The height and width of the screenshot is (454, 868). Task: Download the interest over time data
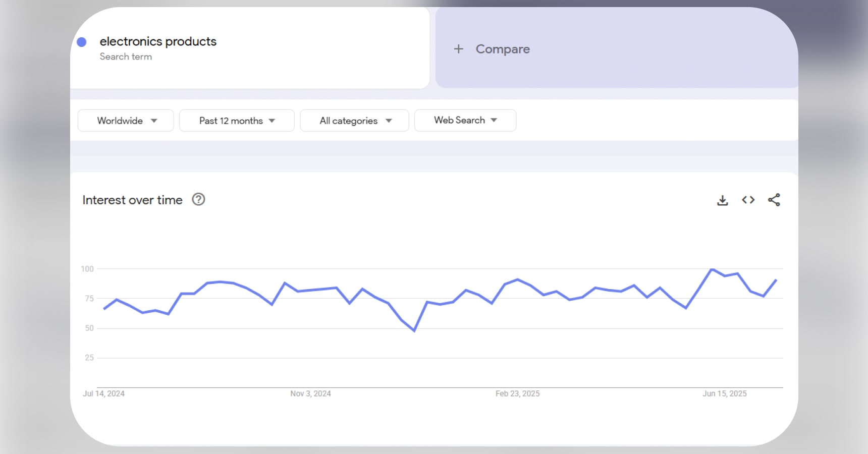[723, 200]
